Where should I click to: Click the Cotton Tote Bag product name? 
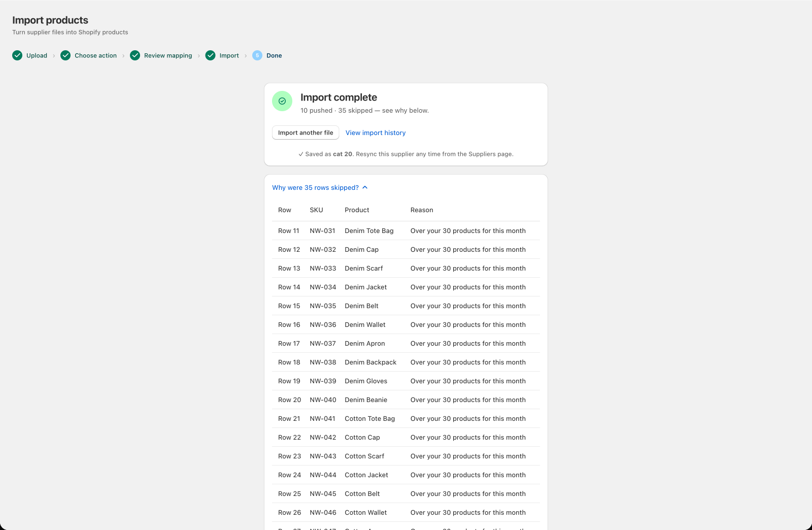(369, 419)
